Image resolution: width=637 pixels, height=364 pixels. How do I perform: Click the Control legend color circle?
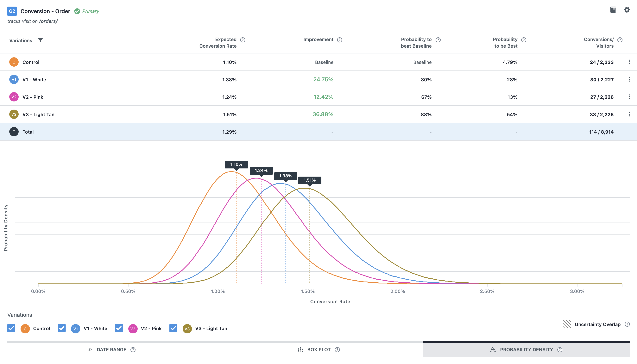[x=25, y=329]
